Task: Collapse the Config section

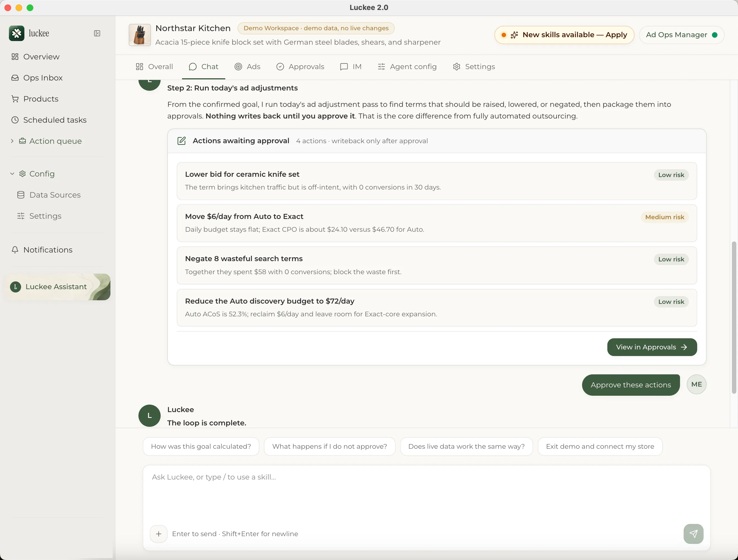Action: [12, 173]
